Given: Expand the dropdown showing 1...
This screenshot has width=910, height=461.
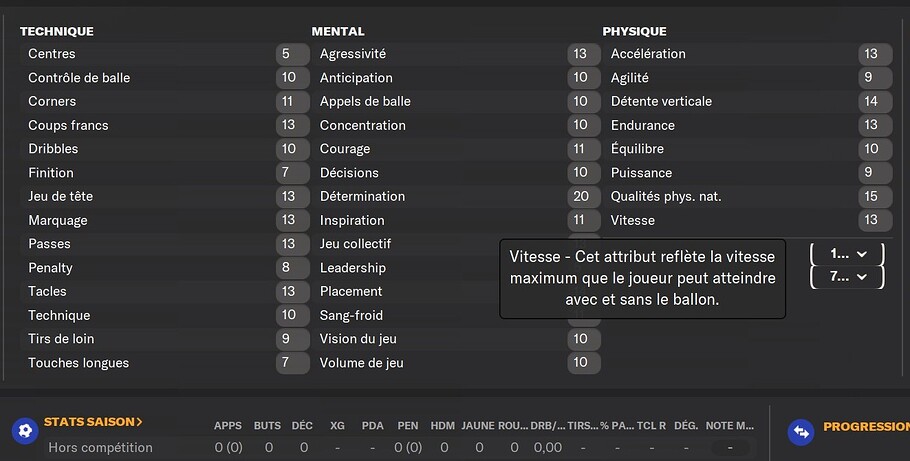Looking at the screenshot, I should coord(847,254).
